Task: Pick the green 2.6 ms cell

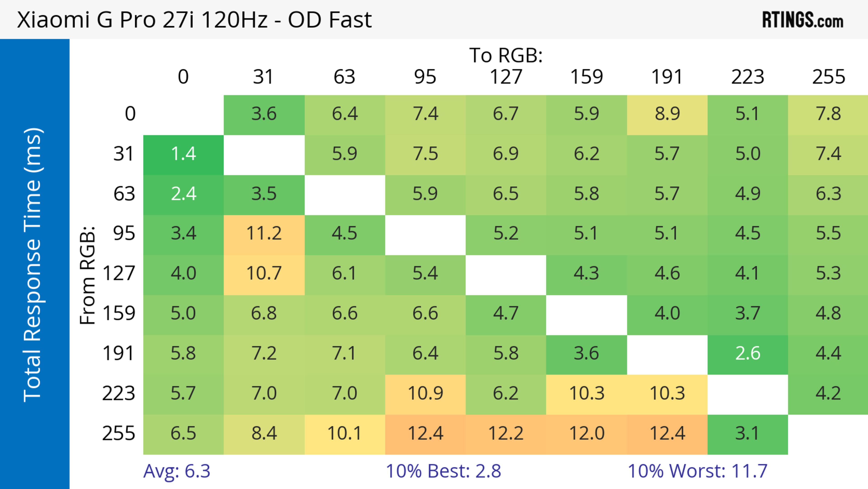Action: pos(748,353)
